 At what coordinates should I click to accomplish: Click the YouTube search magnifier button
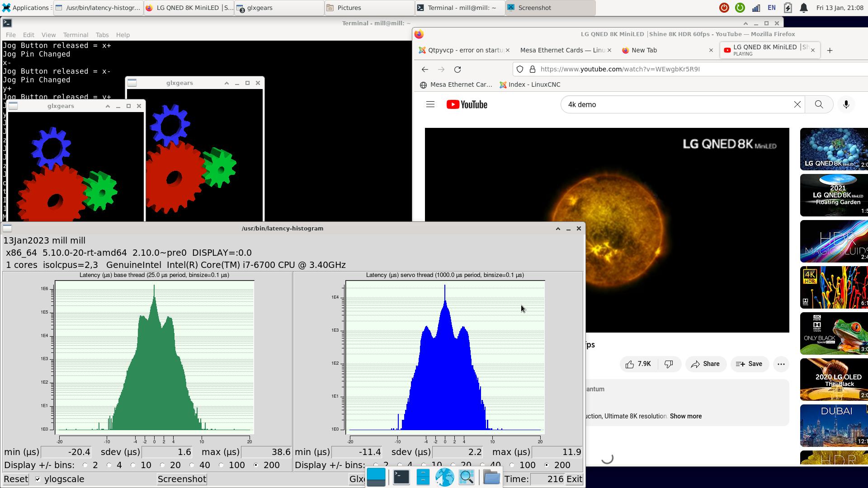[819, 104]
